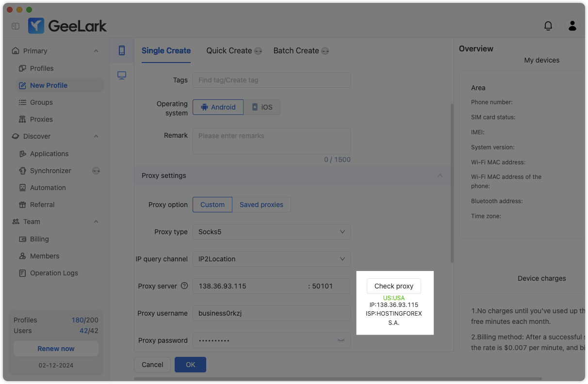Switch to Single Create tab

coord(166,50)
